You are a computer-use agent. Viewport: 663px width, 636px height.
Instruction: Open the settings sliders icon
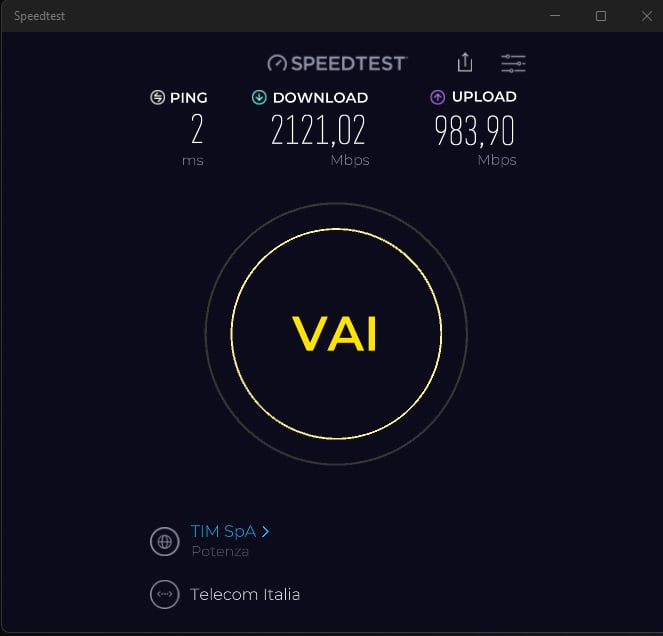(513, 63)
